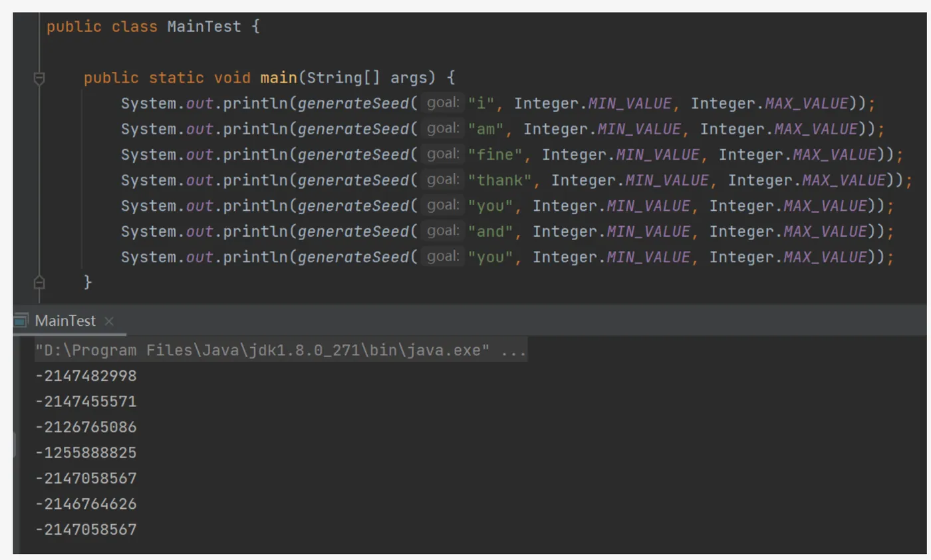Viewport: 931px width, 560px height.
Task: Open the MainTest run tab
Action: 65,321
